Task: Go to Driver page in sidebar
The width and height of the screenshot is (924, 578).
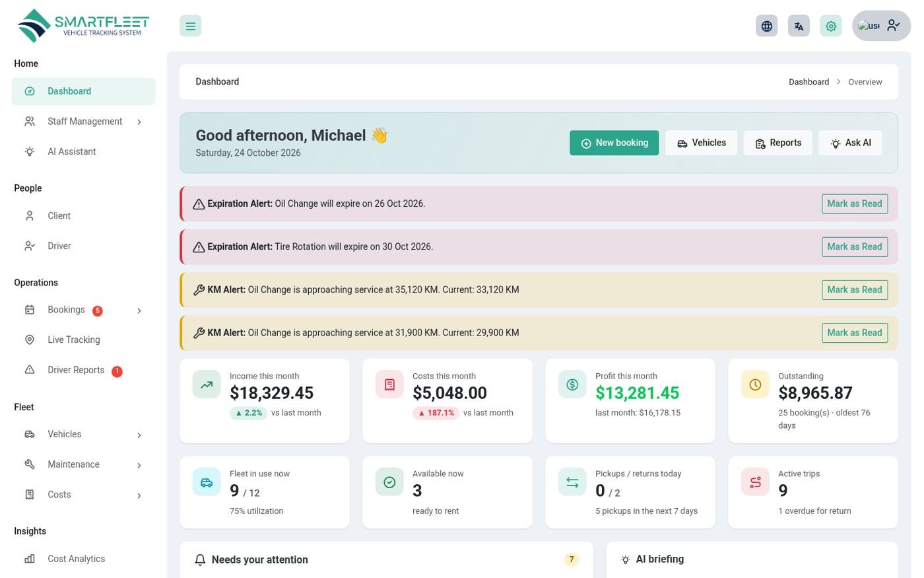Action: [83, 246]
